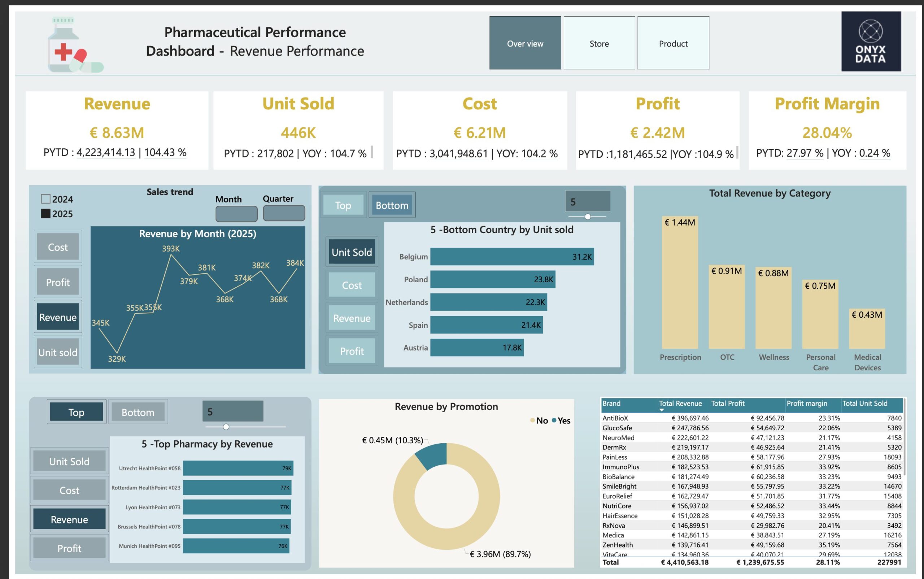Open the Month selector in Sales trend

(x=236, y=213)
